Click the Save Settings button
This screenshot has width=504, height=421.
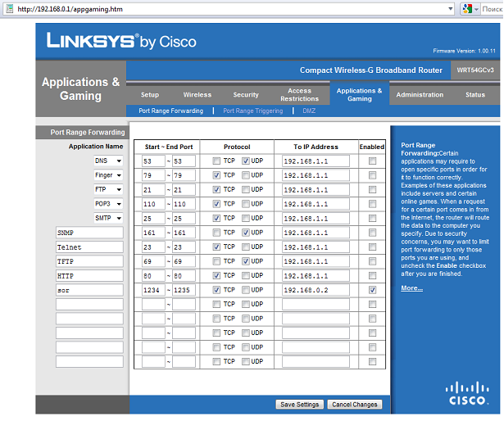click(x=300, y=405)
